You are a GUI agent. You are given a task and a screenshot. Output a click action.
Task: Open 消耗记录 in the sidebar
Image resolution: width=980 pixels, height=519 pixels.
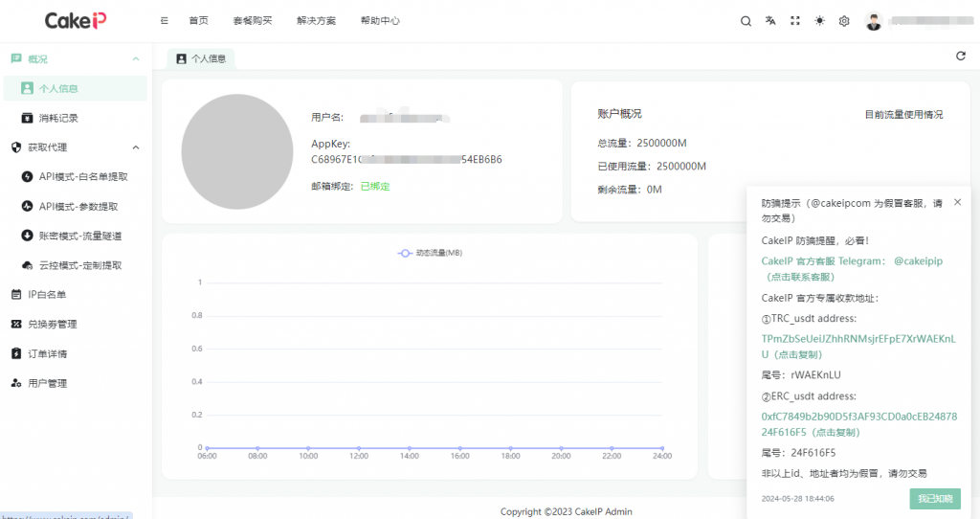coord(58,118)
